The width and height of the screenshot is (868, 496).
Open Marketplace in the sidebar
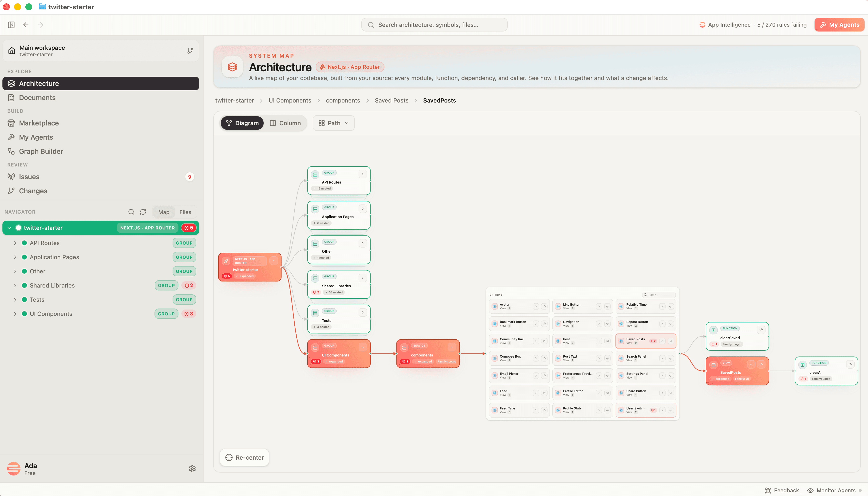point(101,123)
